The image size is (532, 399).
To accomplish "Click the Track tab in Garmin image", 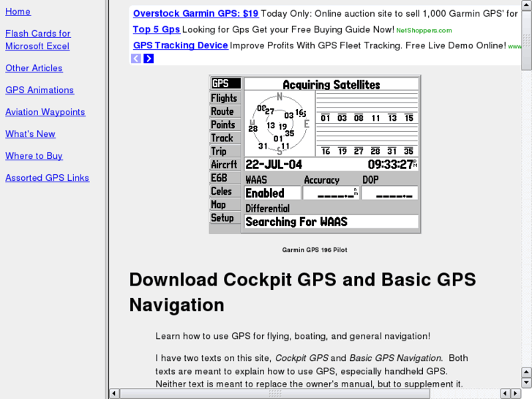I will 225,138.
